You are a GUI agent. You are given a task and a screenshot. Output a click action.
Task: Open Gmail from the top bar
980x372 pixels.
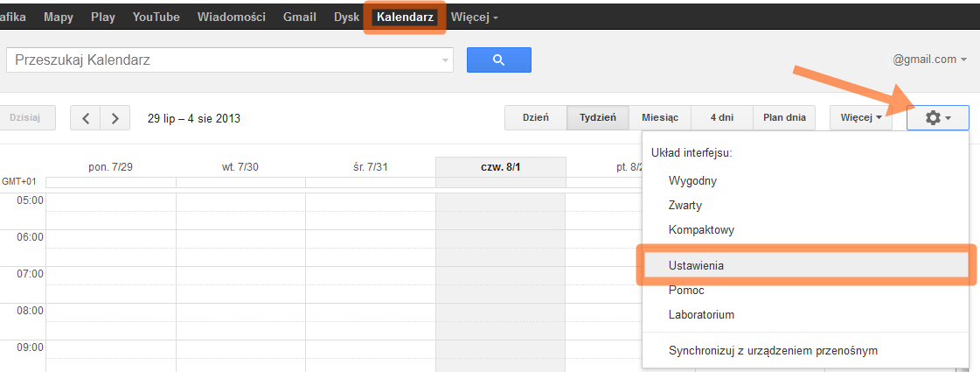[x=300, y=17]
